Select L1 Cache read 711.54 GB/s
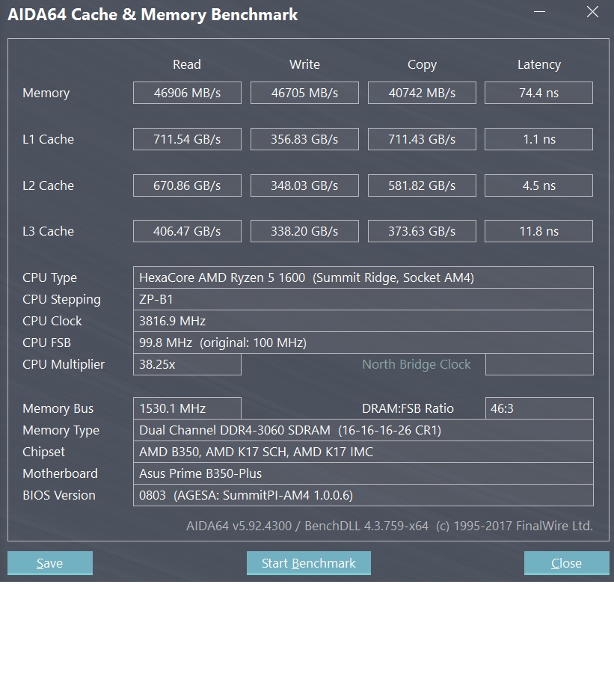Screen dimensions: 614x700 pyautogui.click(x=187, y=139)
